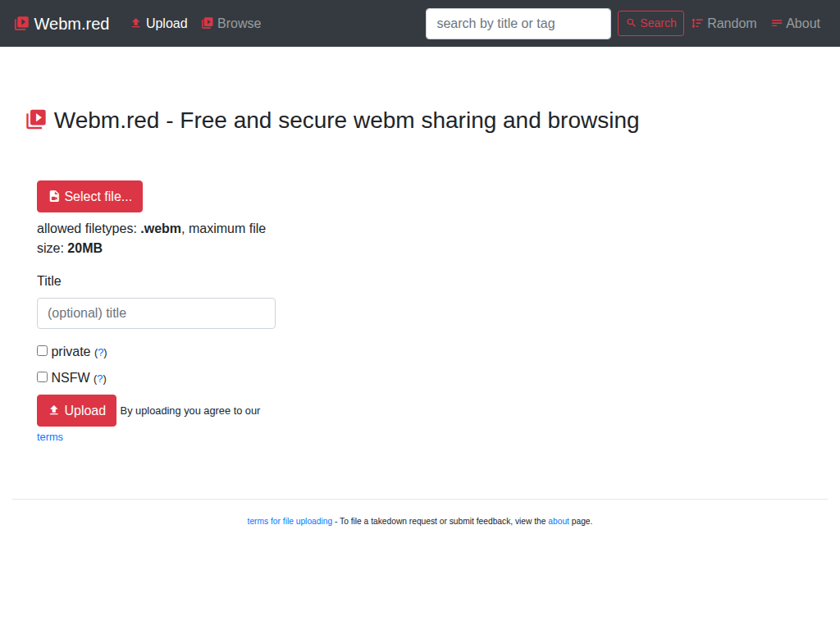
Task: Click the Random sort icon
Action: 697,24
